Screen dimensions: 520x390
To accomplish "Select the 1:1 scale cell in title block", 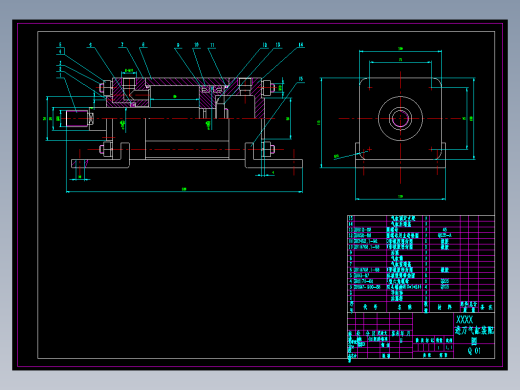I will pos(449,347).
